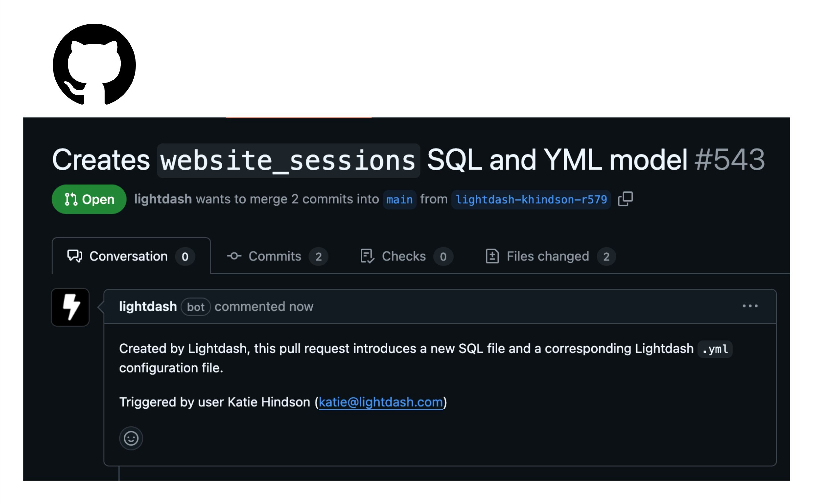Open the comment options ellipsis menu
Screen dimensions: 813x504
point(750,306)
